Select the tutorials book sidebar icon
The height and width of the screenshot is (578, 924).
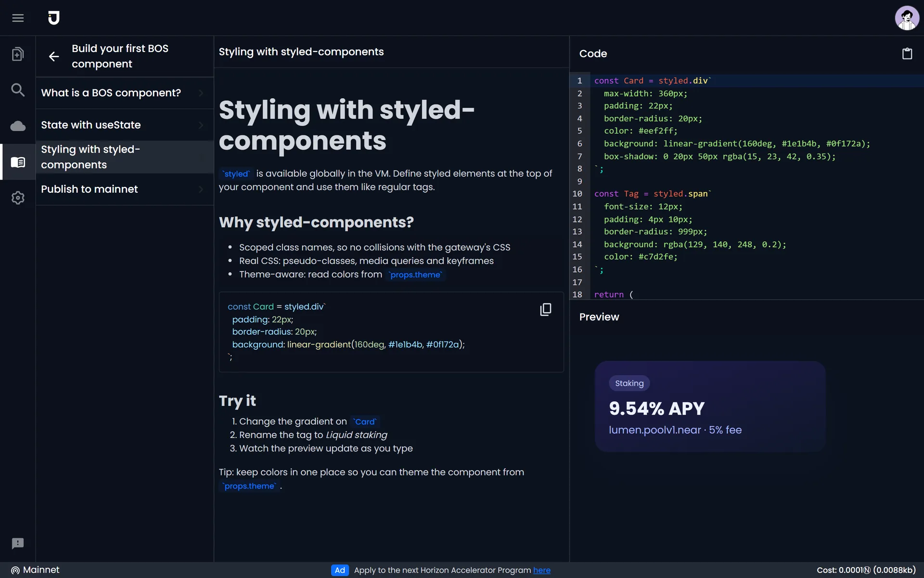coord(18,162)
